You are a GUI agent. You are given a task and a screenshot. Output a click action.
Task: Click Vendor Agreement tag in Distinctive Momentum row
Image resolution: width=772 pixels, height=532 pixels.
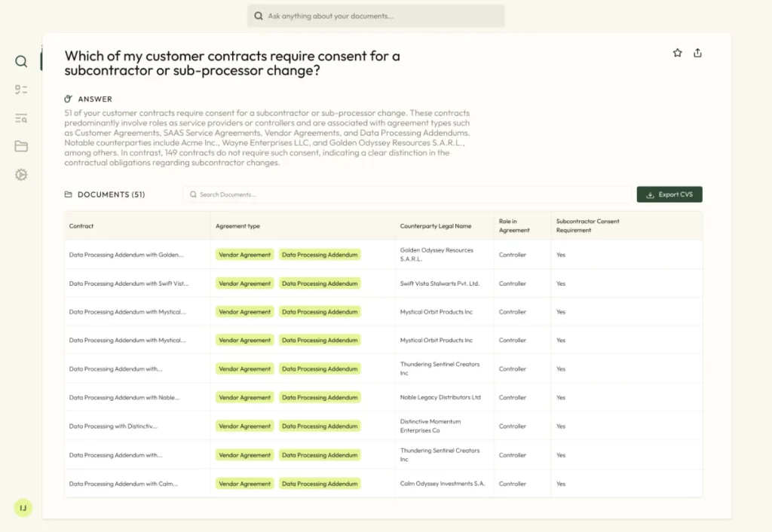[x=245, y=427]
